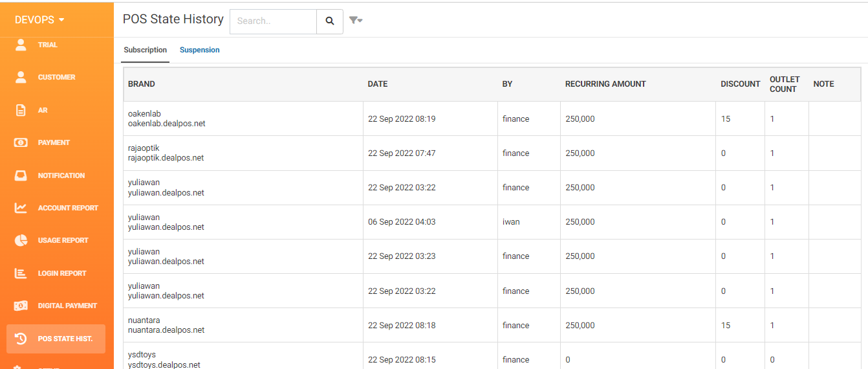The height and width of the screenshot is (369, 868).
Task: Open the Digital Payment icon
Action: coord(21,306)
